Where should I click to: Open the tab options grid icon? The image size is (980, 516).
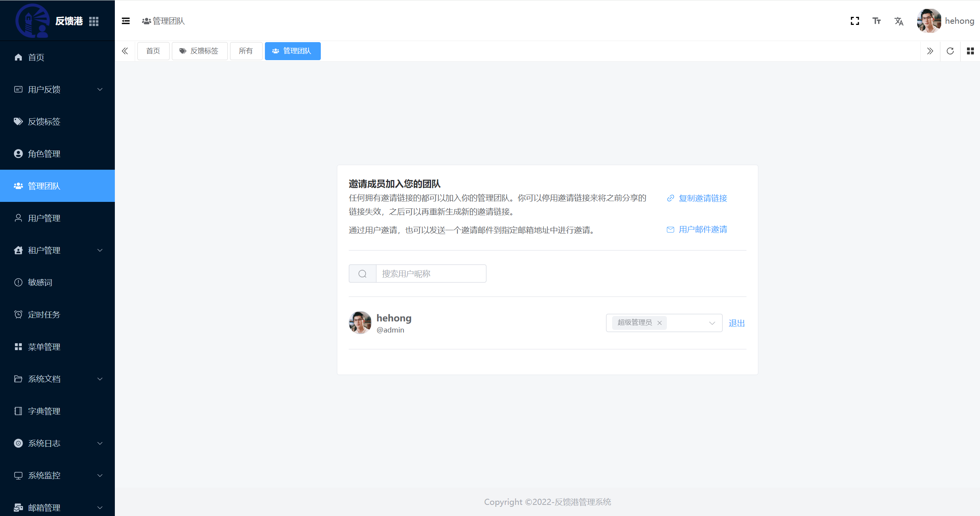[970, 51]
